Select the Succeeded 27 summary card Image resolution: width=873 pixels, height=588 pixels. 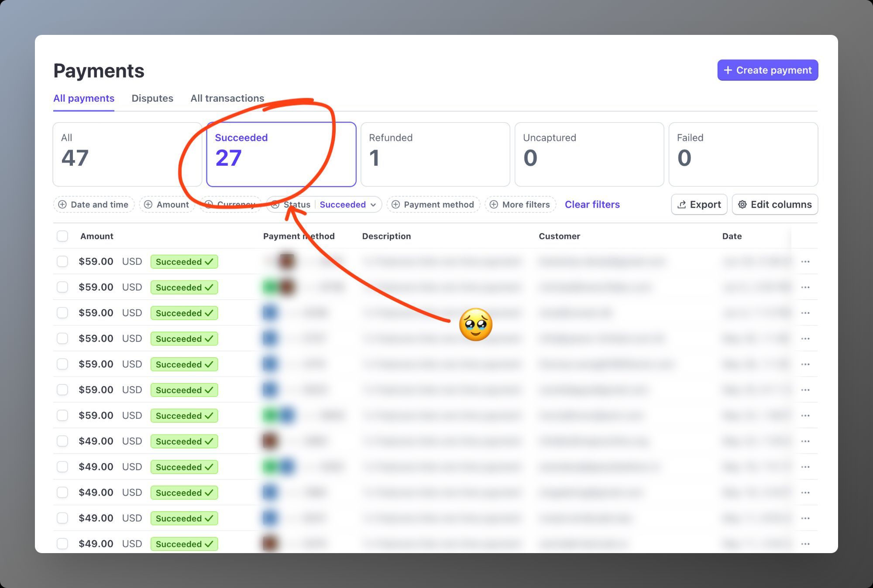click(x=281, y=154)
